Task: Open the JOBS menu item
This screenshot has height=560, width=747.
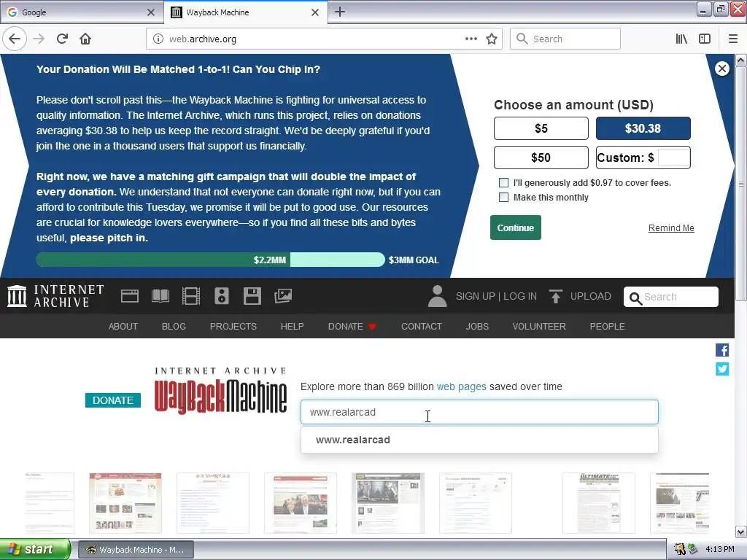Action: coord(477,326)
